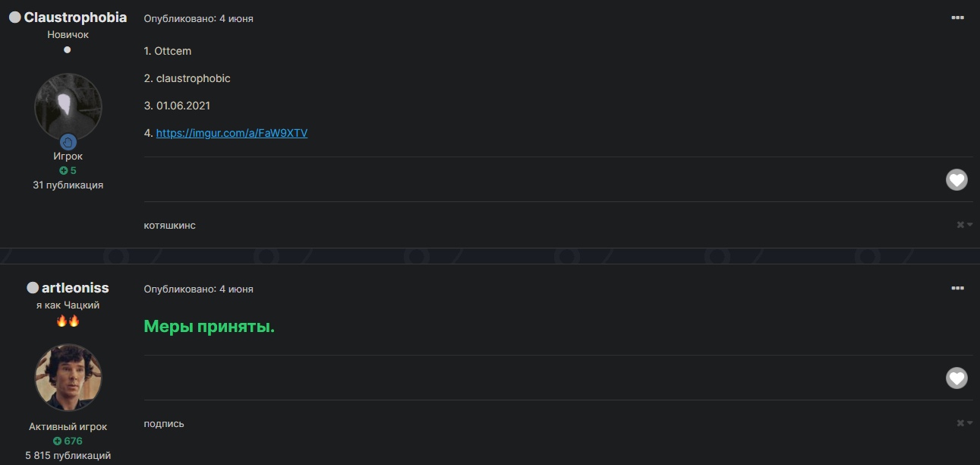
Task: Open the options menu on artleoniss's post
Action: pyautogui.click(x=957, y=289)
